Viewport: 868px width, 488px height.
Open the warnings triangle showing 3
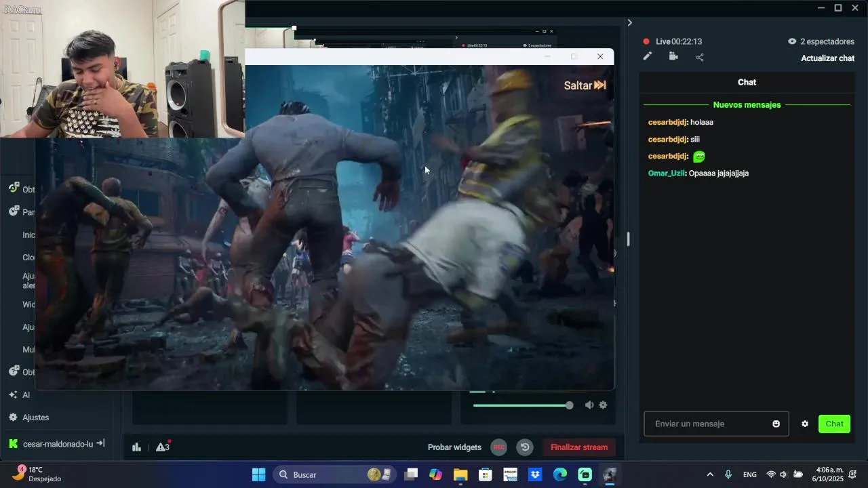[163, 447]
